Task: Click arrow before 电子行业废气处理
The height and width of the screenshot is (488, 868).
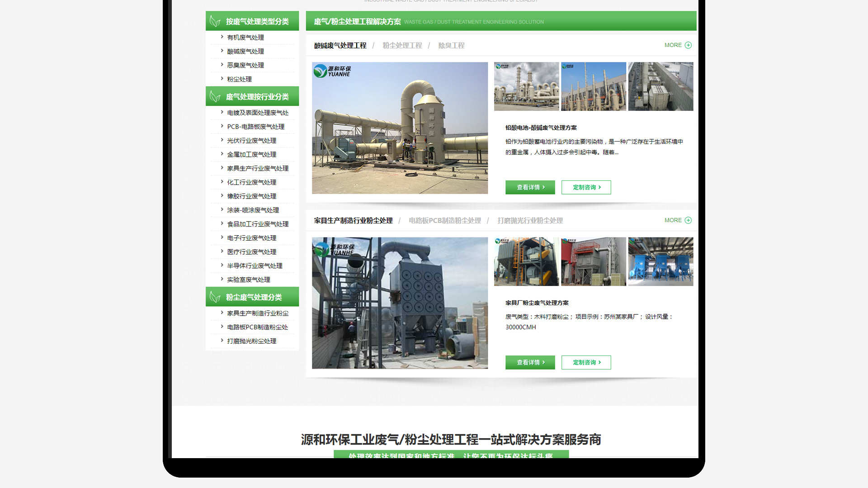Action: click(222, 237)
